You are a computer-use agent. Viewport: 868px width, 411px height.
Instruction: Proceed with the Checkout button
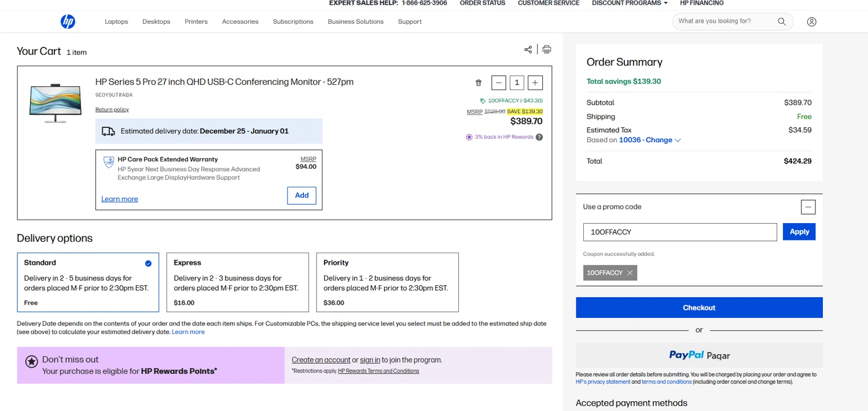click(699, 308)
